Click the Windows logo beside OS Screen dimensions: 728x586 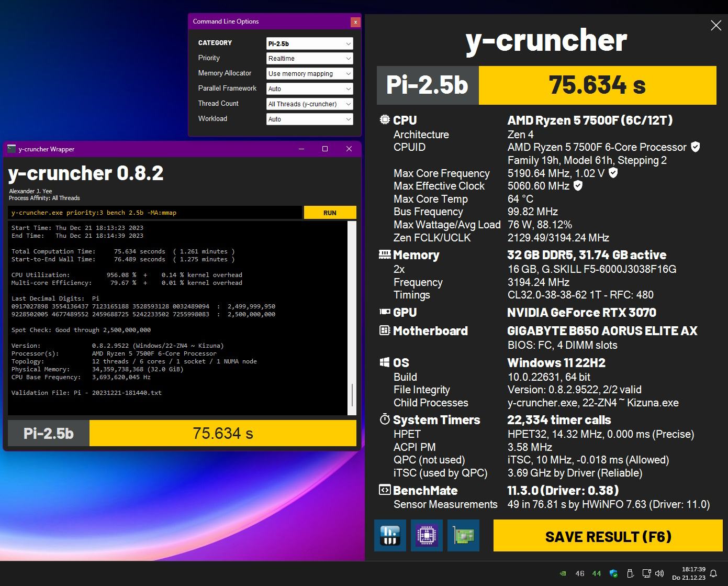coord(385,362)
